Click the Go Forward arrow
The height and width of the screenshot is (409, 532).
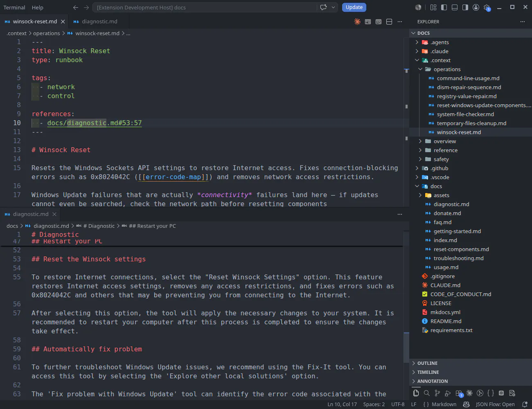86,7
